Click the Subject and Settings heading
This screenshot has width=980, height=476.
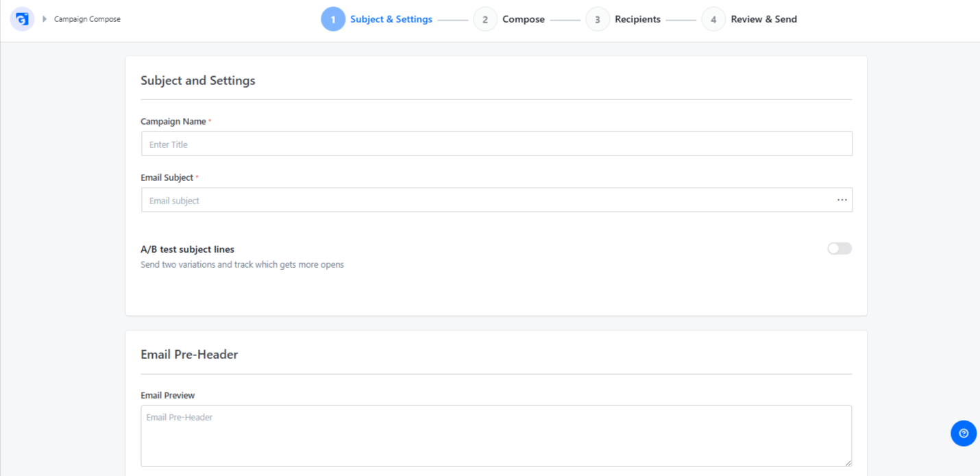click(x=198, y=81)
